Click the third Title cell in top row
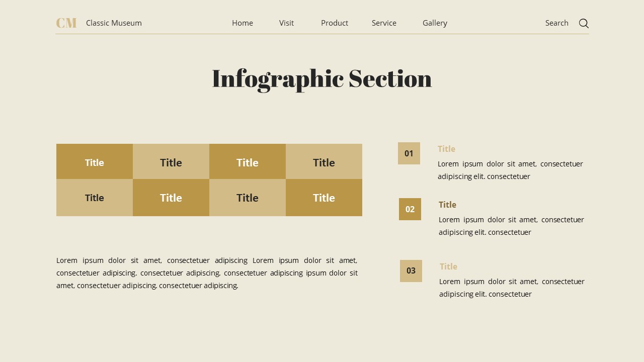The width and height of the screenshot is (644, 362). pos(248,162)
